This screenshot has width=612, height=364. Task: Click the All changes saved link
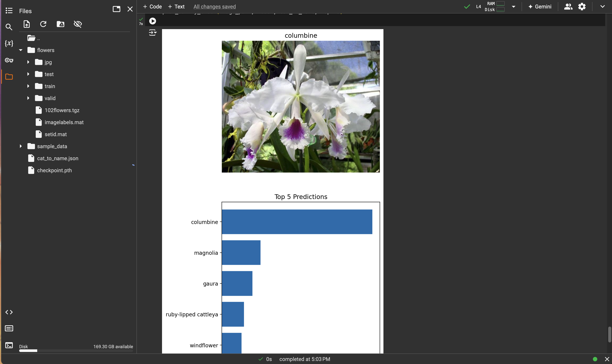click(214, 7)
